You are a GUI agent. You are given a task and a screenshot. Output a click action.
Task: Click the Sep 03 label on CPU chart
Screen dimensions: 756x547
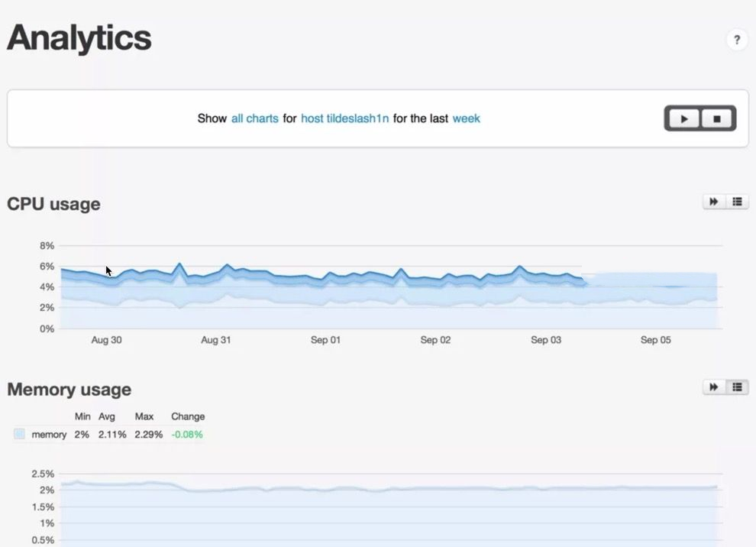(545, 340)
